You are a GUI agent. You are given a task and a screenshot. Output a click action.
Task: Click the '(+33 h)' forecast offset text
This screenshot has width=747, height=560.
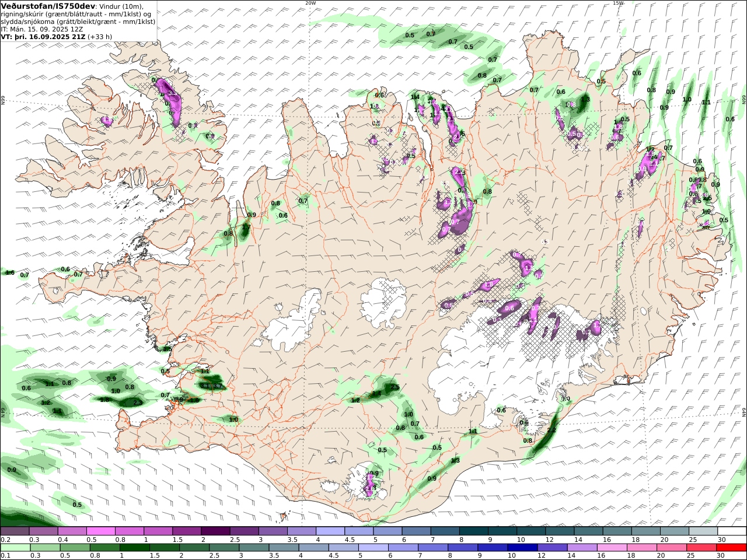(x=100, y=37)
